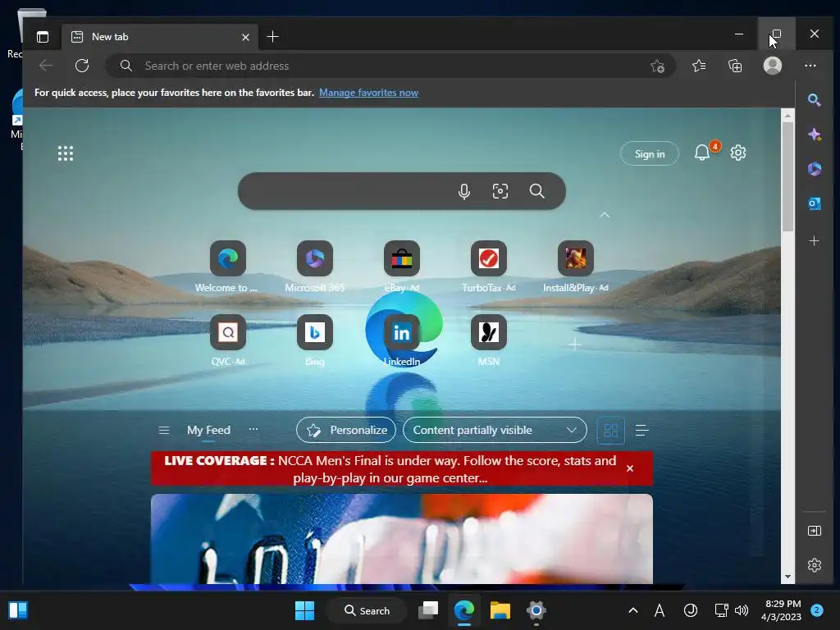Screen dimensions: 840x630
Task: Add this page to favorites star
Action: click(x=657, y=66)
